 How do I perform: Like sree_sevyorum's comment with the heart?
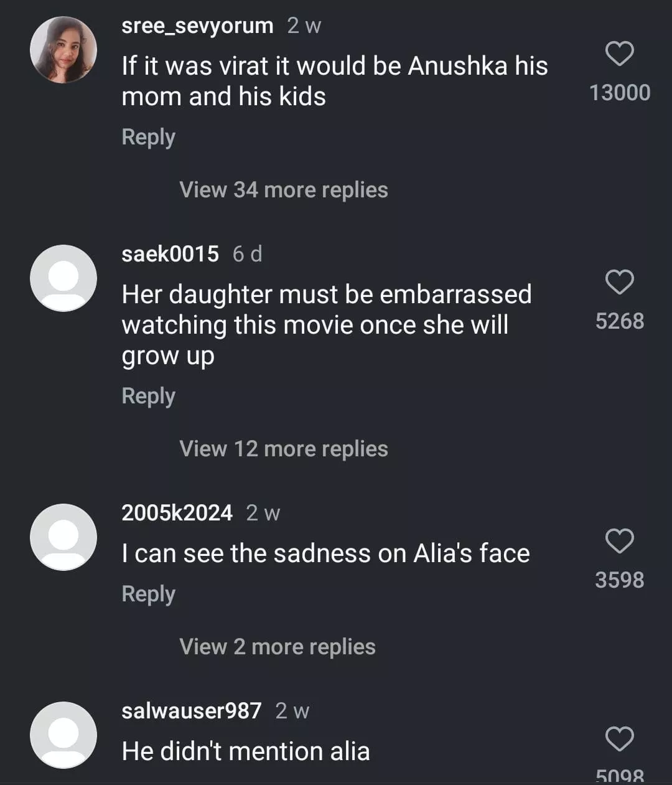pyautogui.click(x=619, y=54)
